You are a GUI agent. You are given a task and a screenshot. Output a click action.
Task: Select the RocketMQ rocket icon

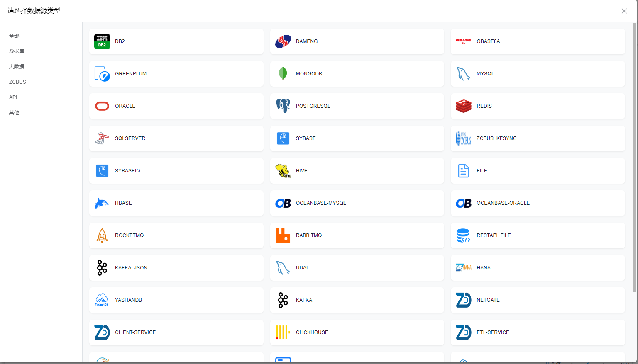click(102, 235)
